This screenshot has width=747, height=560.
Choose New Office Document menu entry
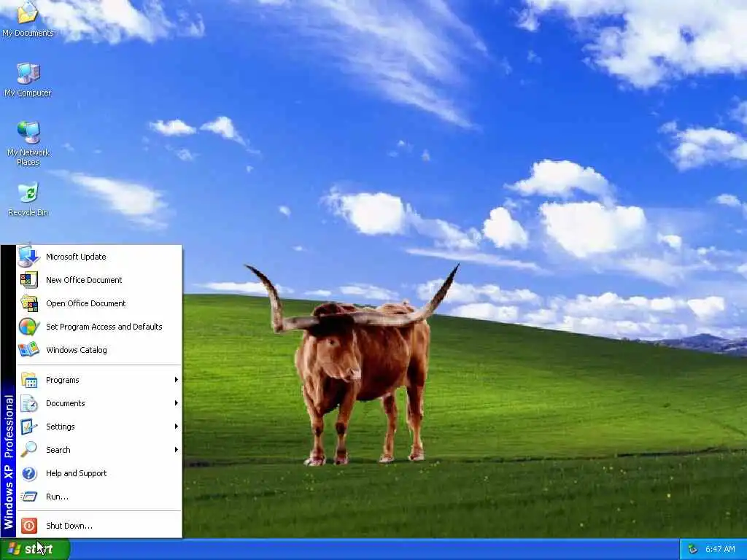pyautogui.click(x=99, y=279)
